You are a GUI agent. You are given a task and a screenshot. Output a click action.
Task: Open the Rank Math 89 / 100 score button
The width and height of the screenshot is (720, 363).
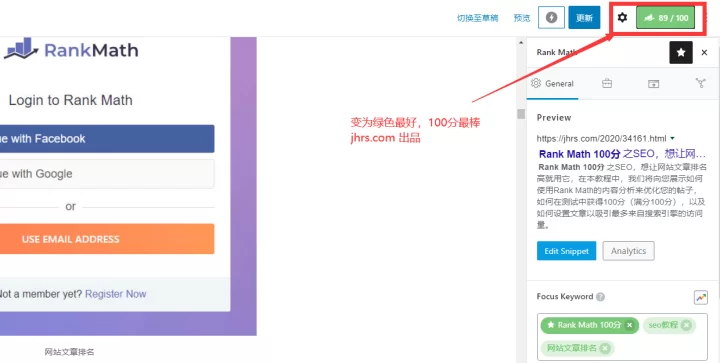point(665,18)
